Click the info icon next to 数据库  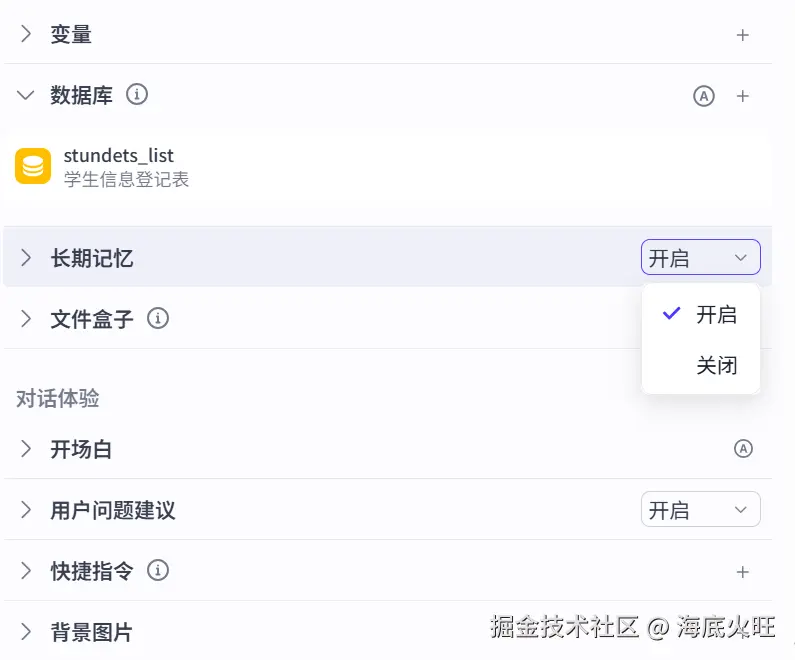[x=137, y=95]
